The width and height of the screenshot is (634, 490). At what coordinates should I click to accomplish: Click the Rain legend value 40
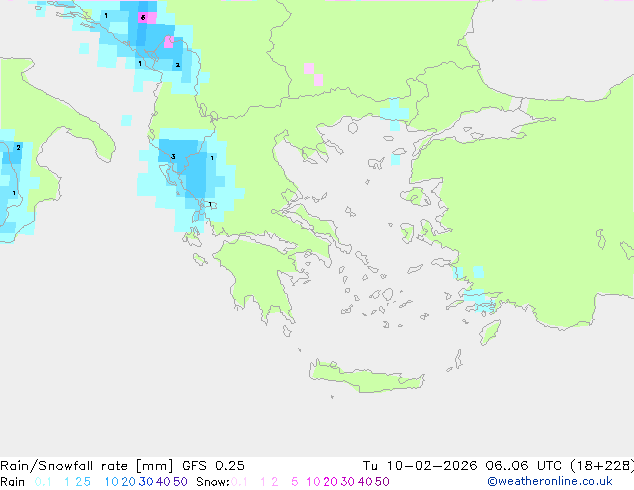pyautogui.click(x=163, y=482)
